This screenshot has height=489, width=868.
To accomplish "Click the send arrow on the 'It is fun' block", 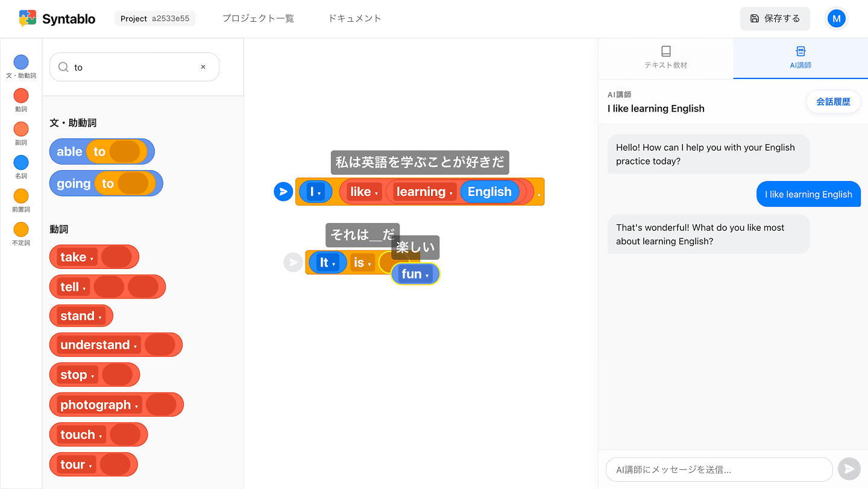I will (293, 262).
